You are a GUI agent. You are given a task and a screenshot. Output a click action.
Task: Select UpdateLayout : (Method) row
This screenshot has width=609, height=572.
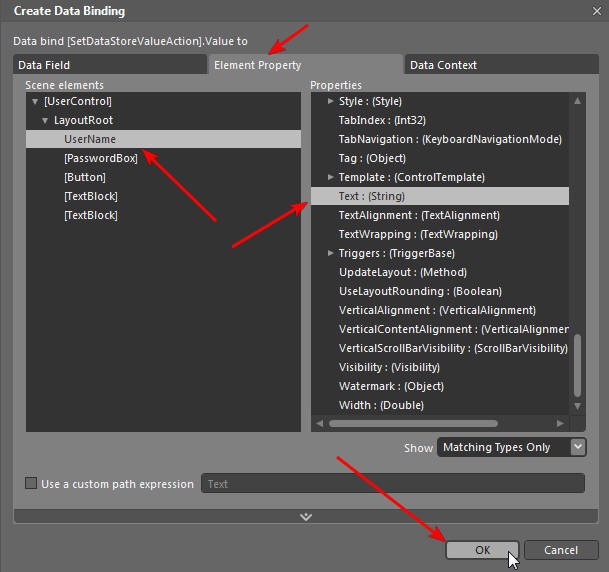(440, 272)
